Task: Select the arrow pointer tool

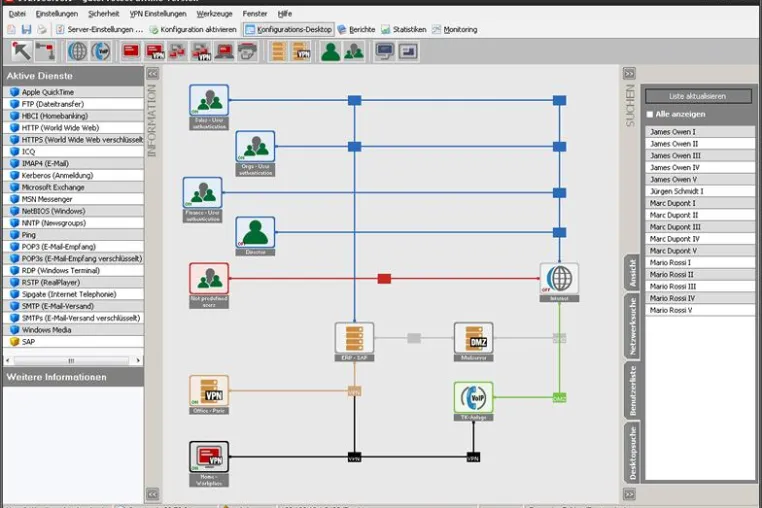Action: (21, 51)
